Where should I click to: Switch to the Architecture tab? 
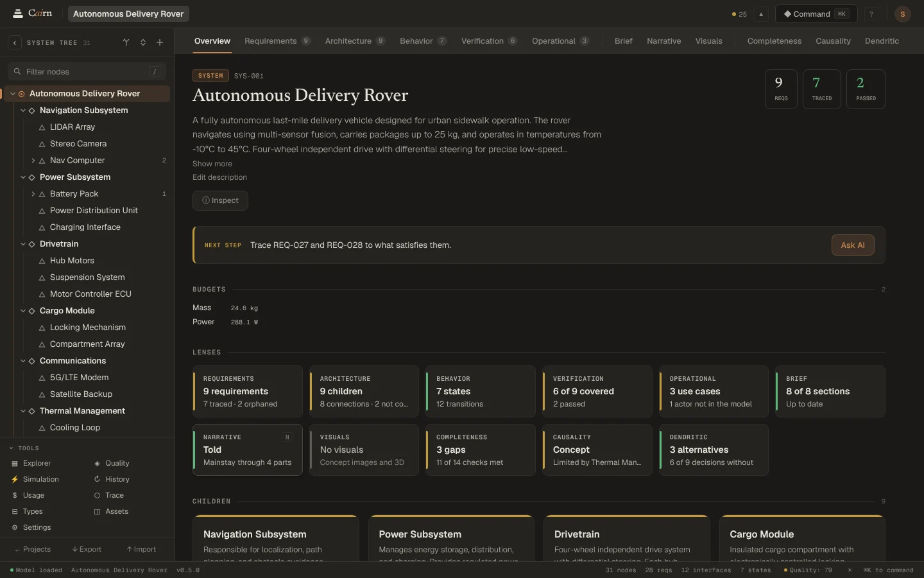(x=355, y=41)
